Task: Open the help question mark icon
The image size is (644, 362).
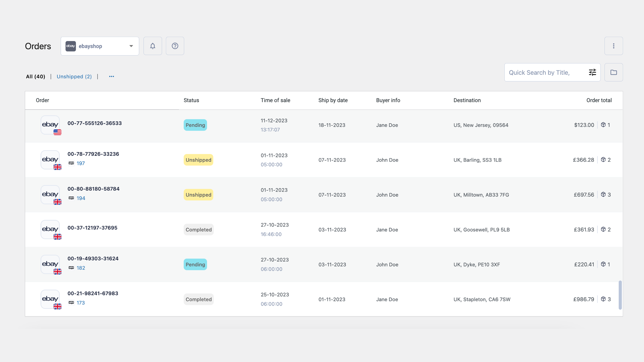Action: pyautogui.click(x=175, y=46)
